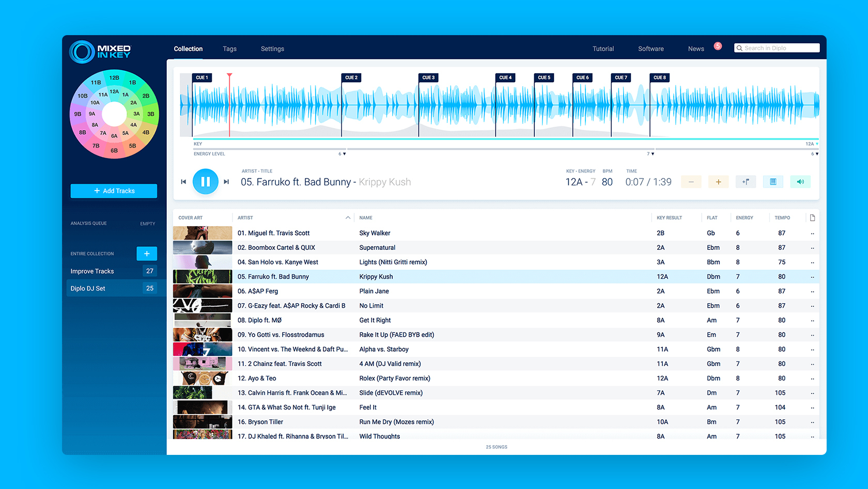The height and width of the screenshot is (489, 868).
Task: Expand the energy level 7 dropdown arrow
Action: (x=653, y=154)
